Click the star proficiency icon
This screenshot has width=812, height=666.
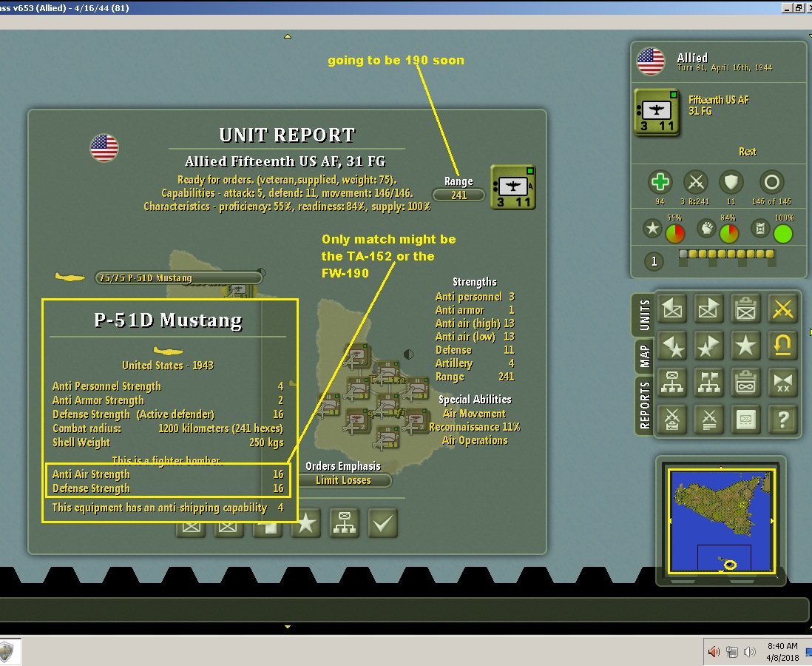[652, 228]
